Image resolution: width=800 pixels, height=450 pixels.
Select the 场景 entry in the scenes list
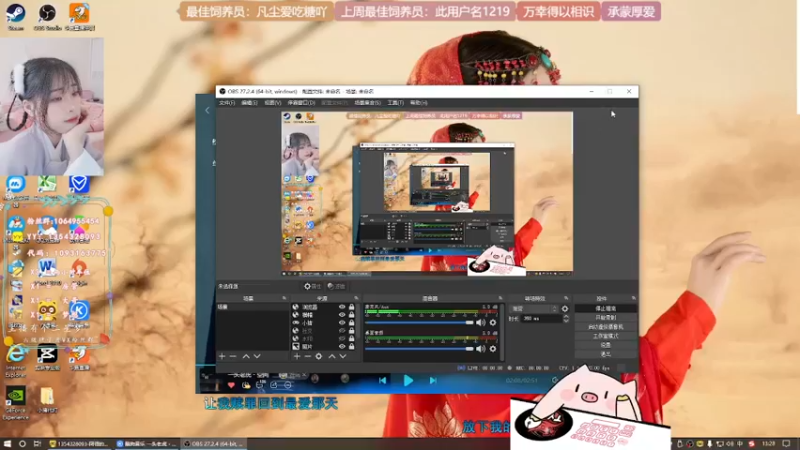pos(253,307)
